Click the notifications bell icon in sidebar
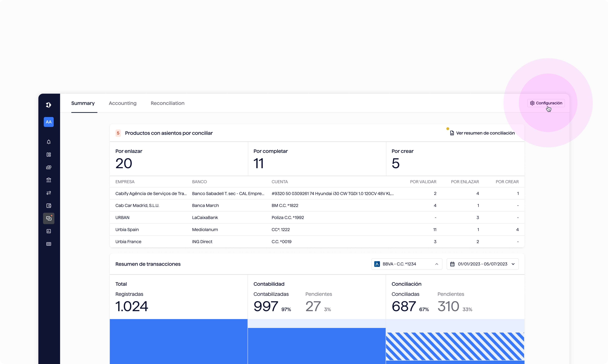Viewport: 608px width, 364px height. 49,142
